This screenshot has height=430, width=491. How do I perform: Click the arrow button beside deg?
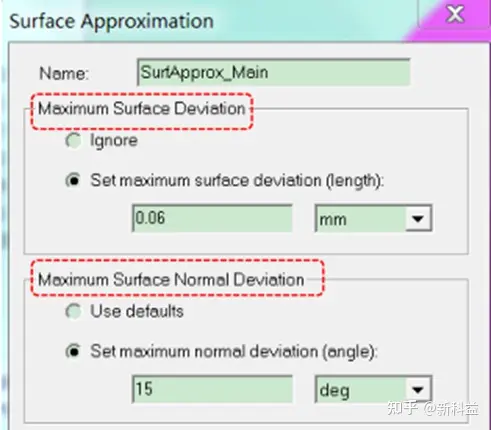coord(418,389)
